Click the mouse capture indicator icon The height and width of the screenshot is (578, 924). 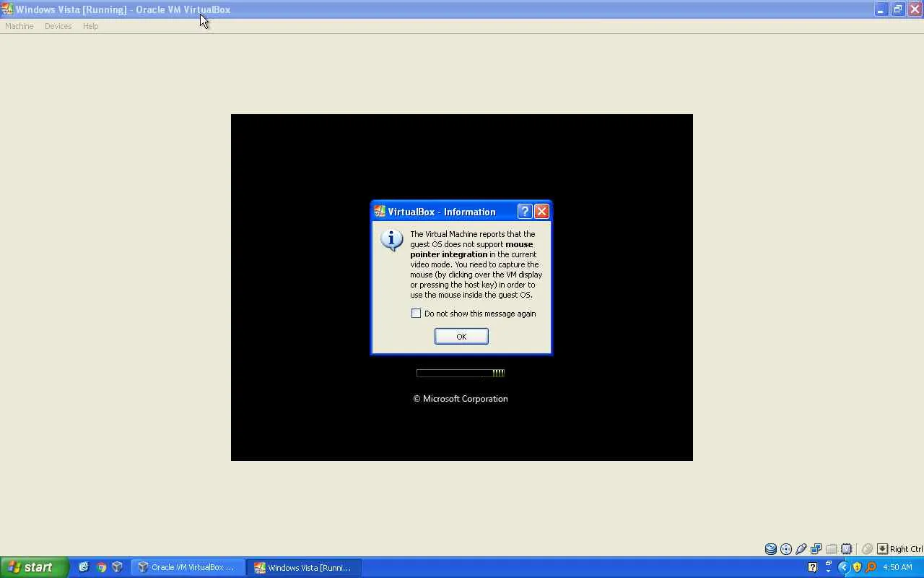(x=868, y=549)
